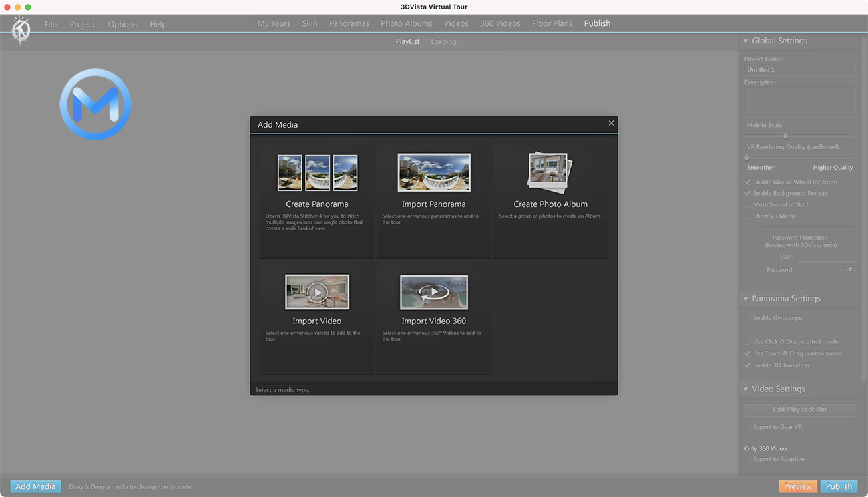Click the Smoother label
Image resolution: width=868 pixels, height=497 pixels.
click(761, 168)
